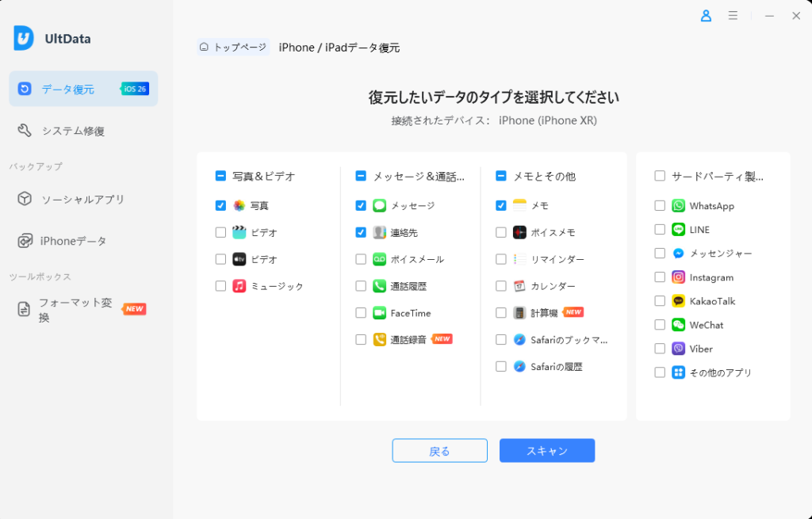Toggle the サードパーティ製 select-all checkbox

click(660, 176)
